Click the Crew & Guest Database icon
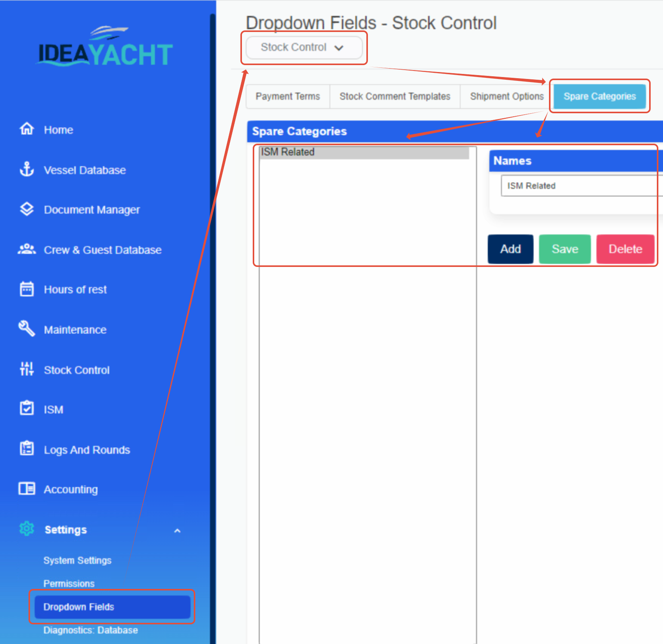 click(26, 249)
